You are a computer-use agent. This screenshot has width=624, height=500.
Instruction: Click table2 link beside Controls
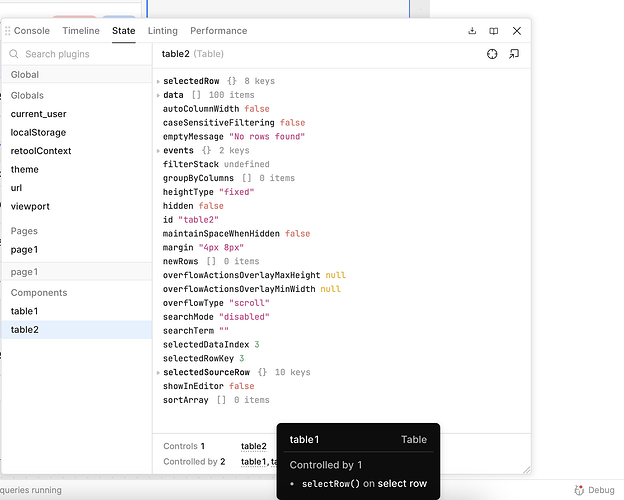point(254,446)
